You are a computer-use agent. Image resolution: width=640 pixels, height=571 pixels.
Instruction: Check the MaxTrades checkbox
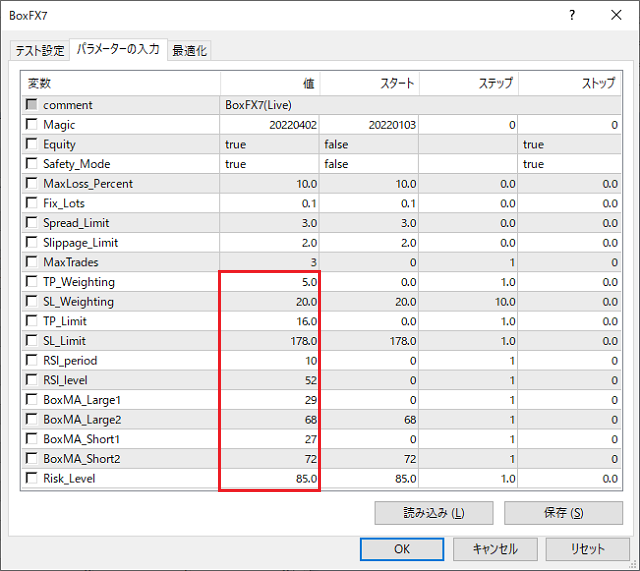[31, 262]
